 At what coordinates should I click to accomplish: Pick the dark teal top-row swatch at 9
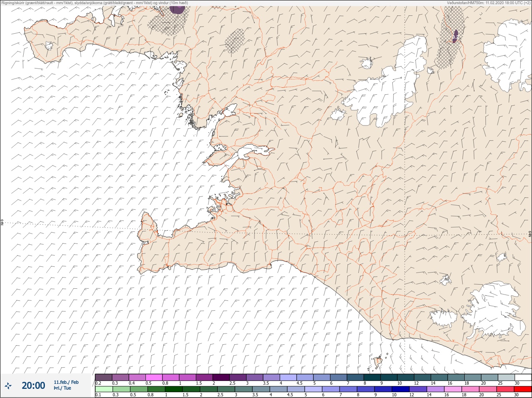pos(389,377)
